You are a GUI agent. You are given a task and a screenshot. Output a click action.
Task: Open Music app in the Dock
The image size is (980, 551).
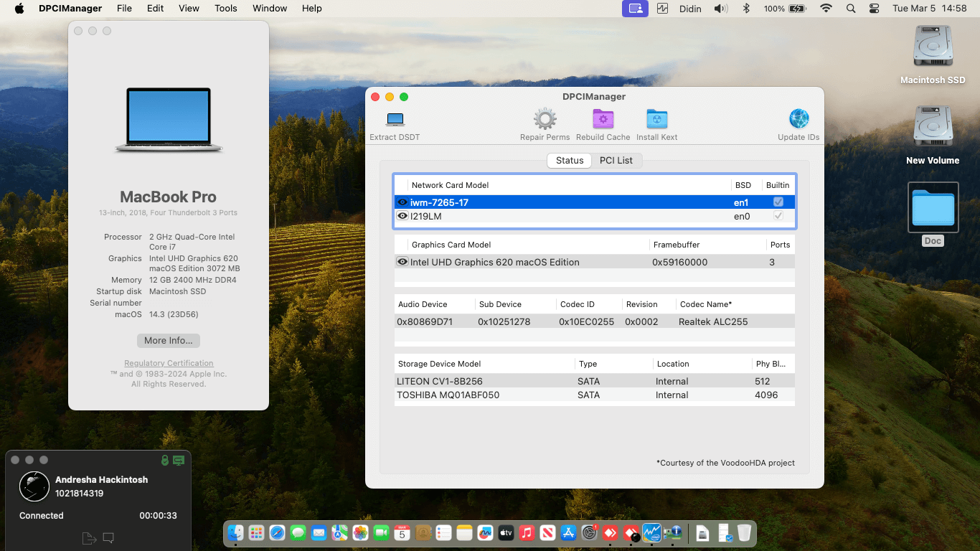pos(527,532)
